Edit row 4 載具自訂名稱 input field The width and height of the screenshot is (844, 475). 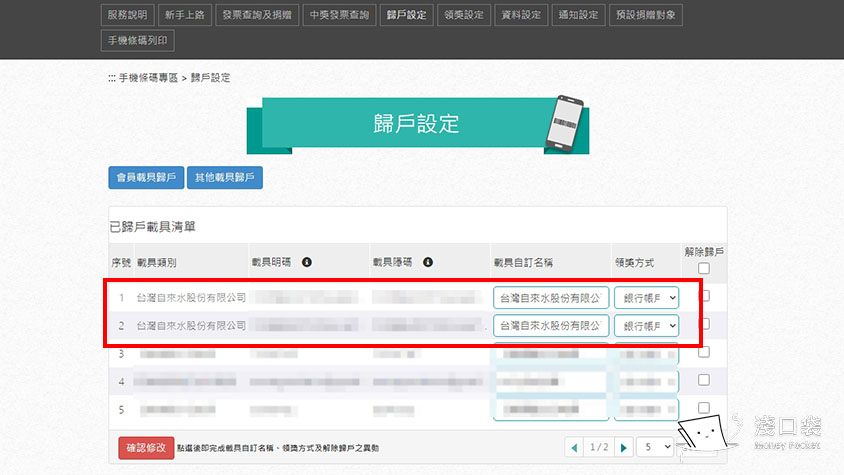click(x=551, y=382)
